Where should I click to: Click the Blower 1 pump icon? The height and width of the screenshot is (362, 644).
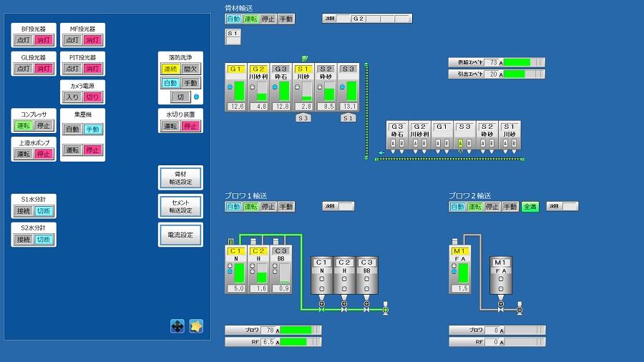pos(386,309)
